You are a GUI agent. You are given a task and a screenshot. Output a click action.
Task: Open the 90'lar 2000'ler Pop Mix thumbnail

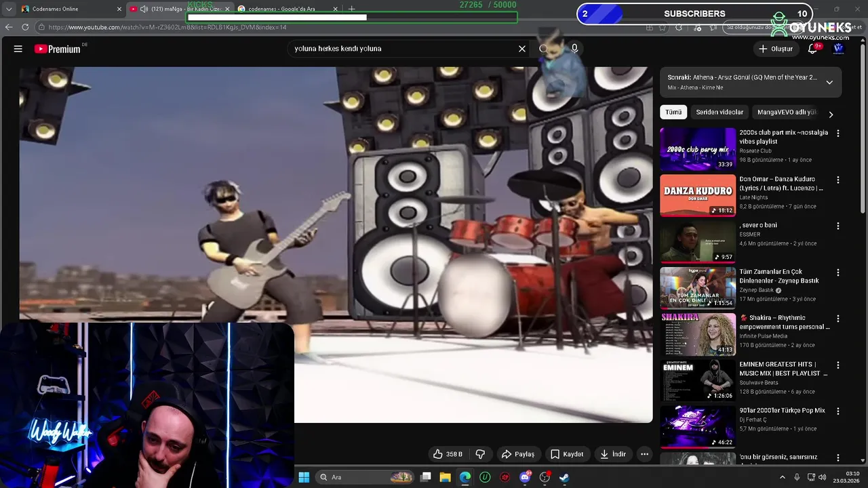tap(698, 426)
